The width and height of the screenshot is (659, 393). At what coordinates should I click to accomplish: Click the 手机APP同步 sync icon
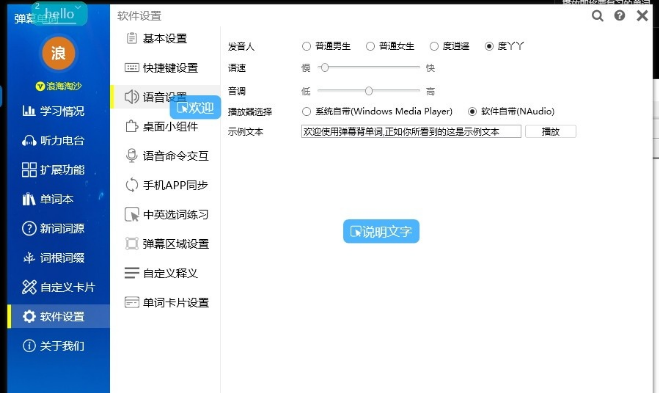point(132,185)
